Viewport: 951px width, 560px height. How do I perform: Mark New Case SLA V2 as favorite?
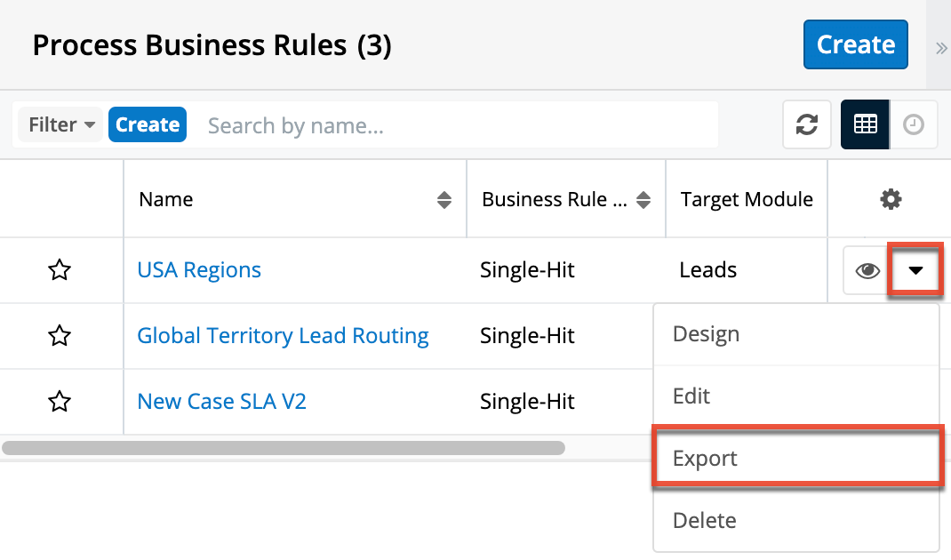point(60,402)
